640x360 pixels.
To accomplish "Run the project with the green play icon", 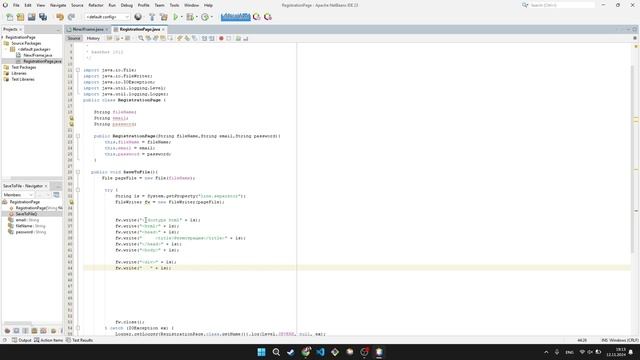I will point(176,17).
